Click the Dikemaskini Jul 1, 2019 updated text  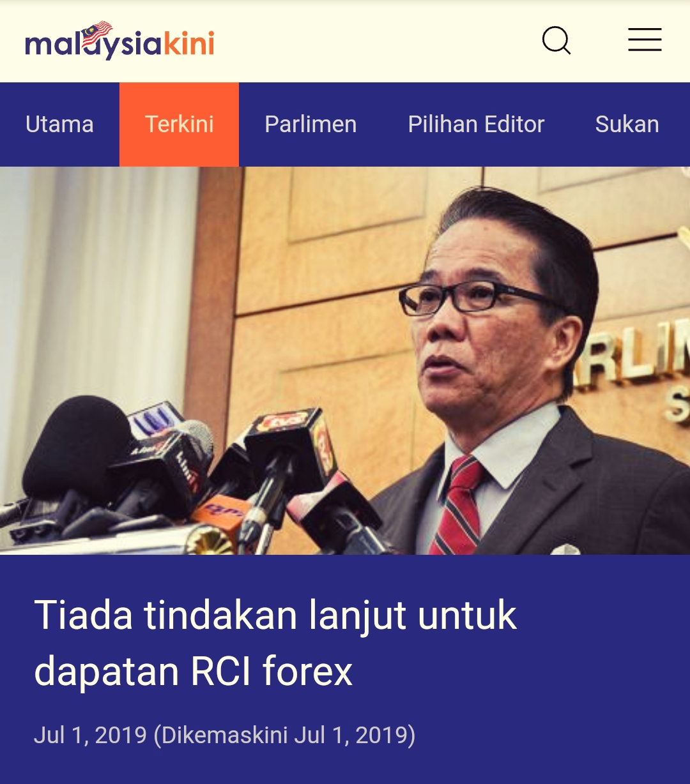click(284, 735)
